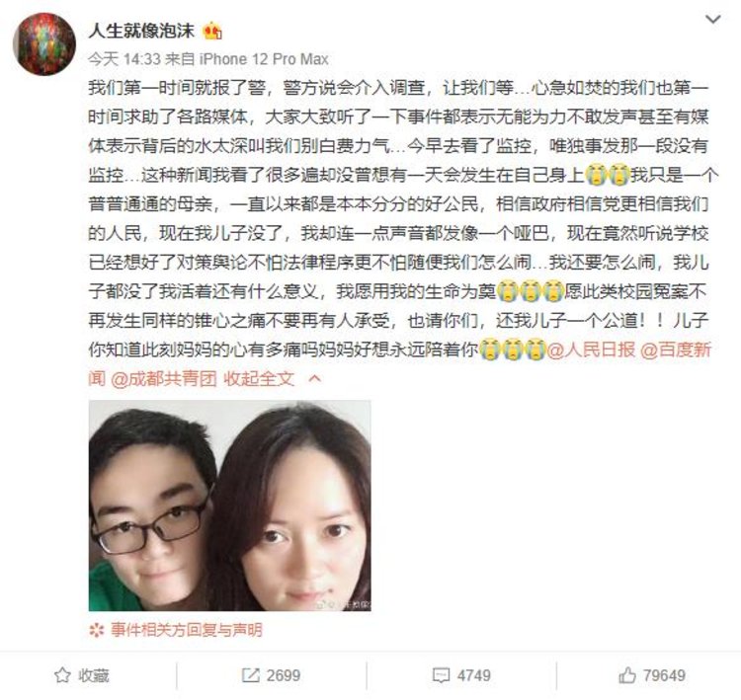Image resolution: width=741 pixels, height=700 pixels.
Task: Collapse the post with 收起全文
Action: (259, 379)
